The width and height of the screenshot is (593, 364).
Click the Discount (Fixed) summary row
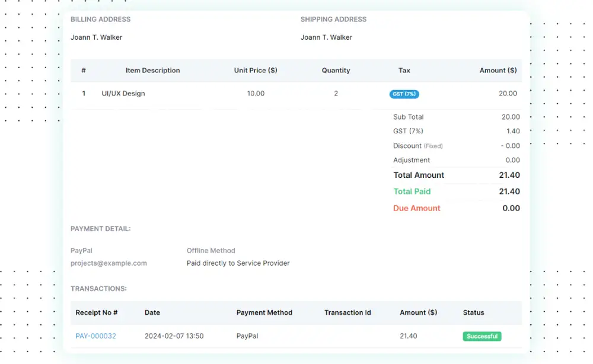click(x=417, y=146)
